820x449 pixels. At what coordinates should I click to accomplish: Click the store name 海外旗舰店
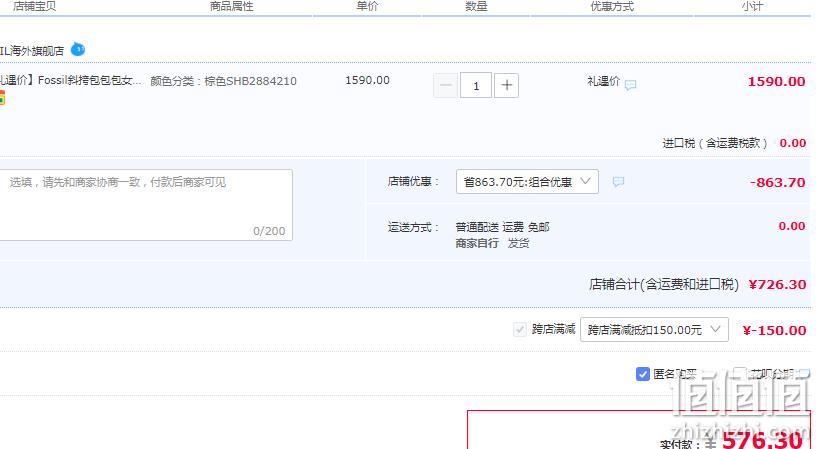pyautogui.click(x=32, y=51)
